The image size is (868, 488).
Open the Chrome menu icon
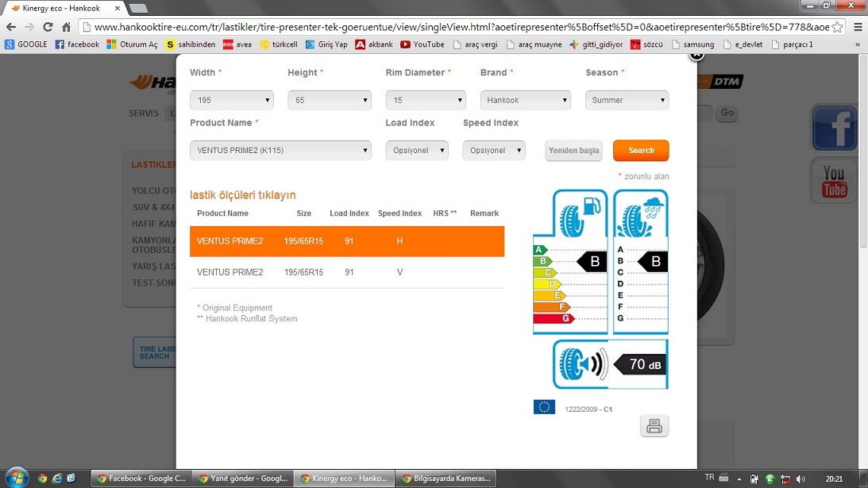click(x=858, y=27)
